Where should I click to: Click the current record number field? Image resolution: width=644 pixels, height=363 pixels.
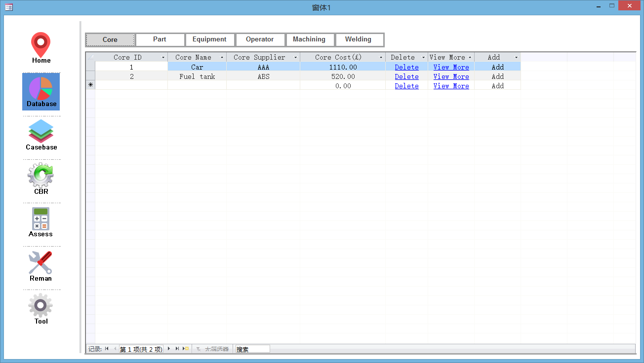[141, 349]
